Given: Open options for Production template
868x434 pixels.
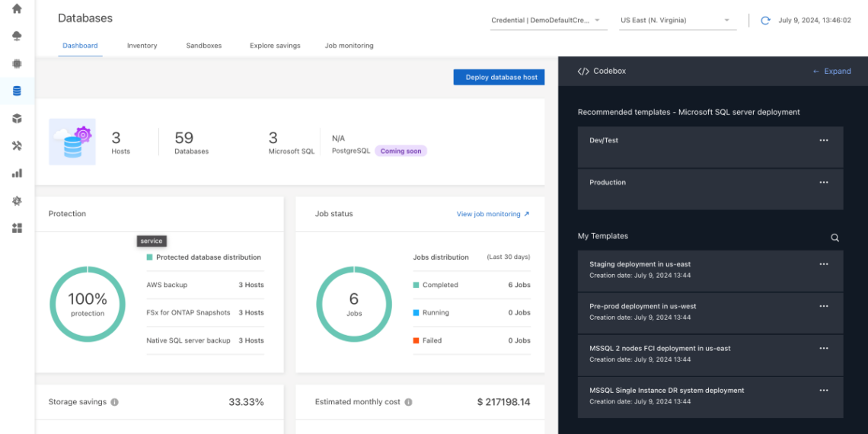Looking at the screenshot, I should 823,183.
